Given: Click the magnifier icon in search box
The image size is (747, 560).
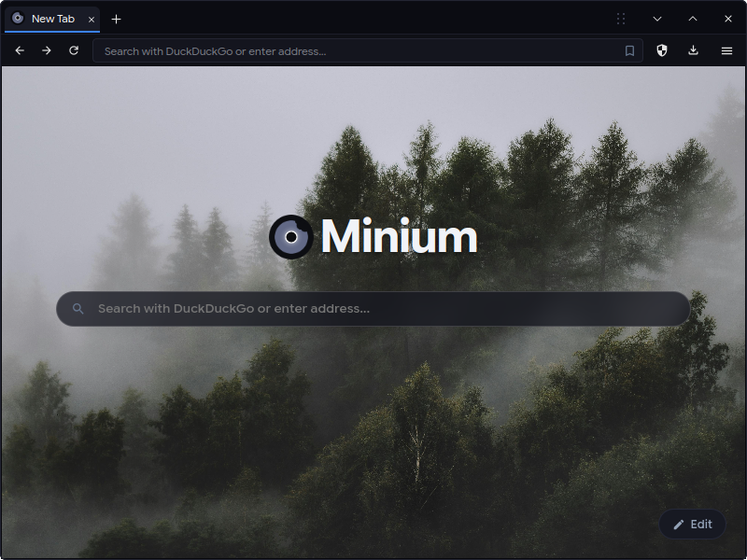Looking at the screenshot, I should click(78, 309).
